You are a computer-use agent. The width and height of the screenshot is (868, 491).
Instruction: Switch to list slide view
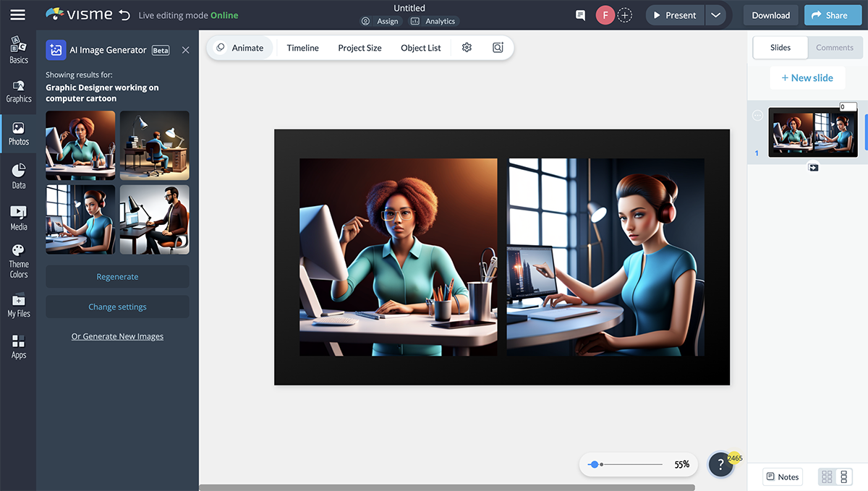tap(843, 477)
